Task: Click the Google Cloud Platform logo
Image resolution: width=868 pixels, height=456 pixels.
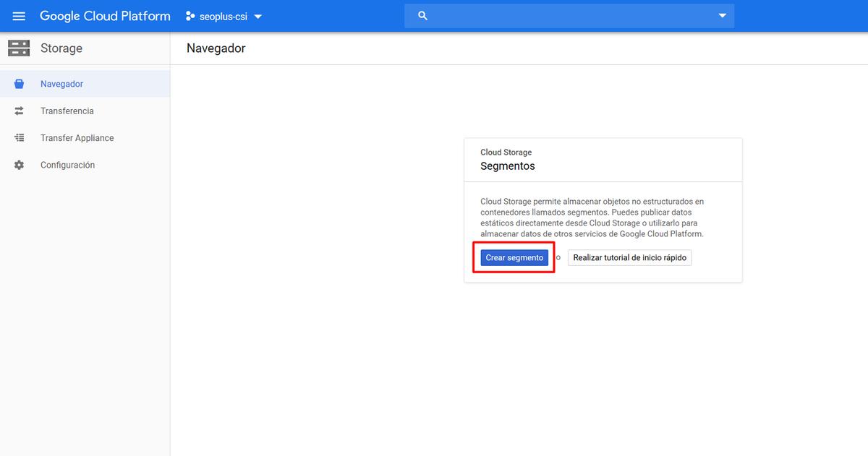Action: (105, 16)
